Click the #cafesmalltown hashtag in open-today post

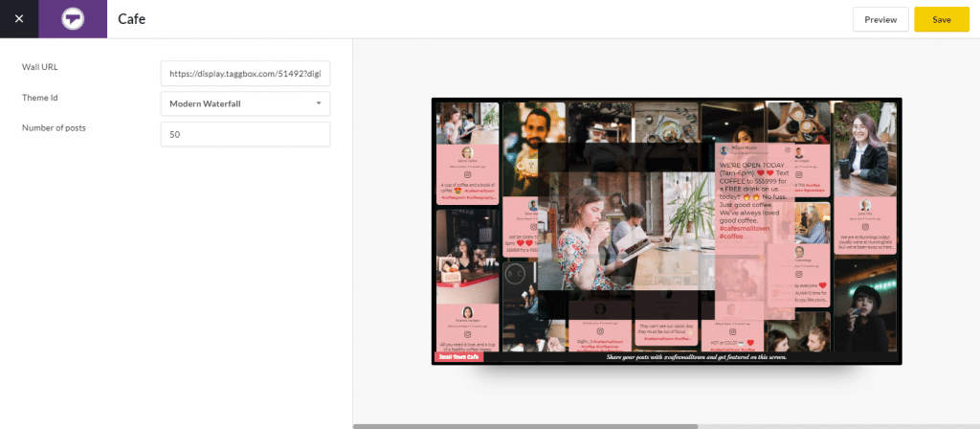[745, 227]
